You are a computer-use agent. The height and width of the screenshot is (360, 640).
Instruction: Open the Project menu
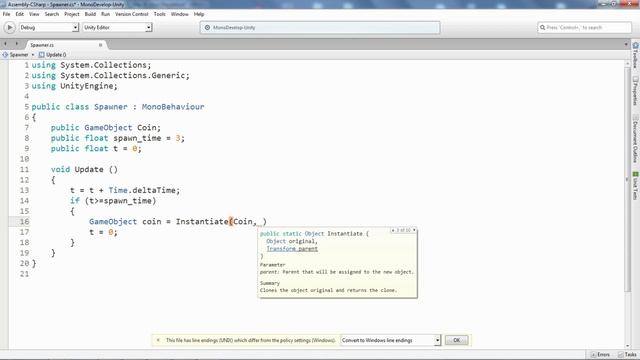point(72,14)
